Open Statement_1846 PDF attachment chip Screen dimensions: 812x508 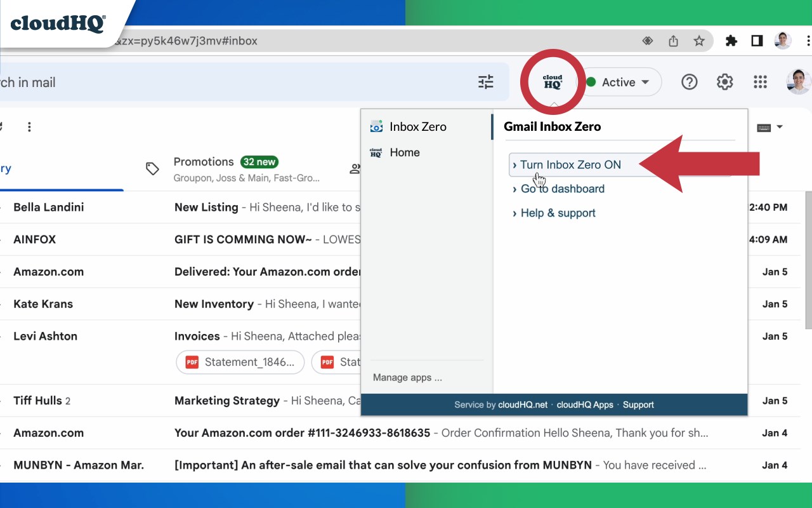[240, 363]
